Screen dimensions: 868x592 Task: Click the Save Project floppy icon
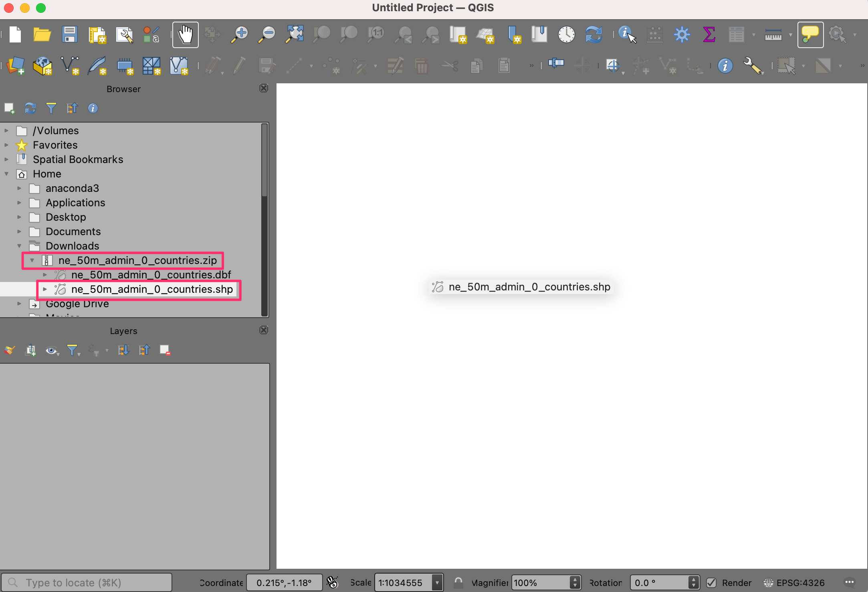click(70, 35)
